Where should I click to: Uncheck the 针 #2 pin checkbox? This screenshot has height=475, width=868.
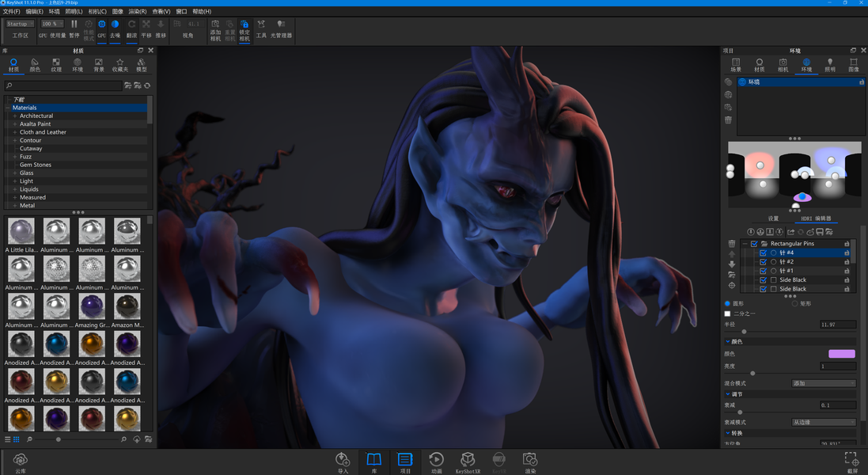pyautogui.click(x=764, y=262)
